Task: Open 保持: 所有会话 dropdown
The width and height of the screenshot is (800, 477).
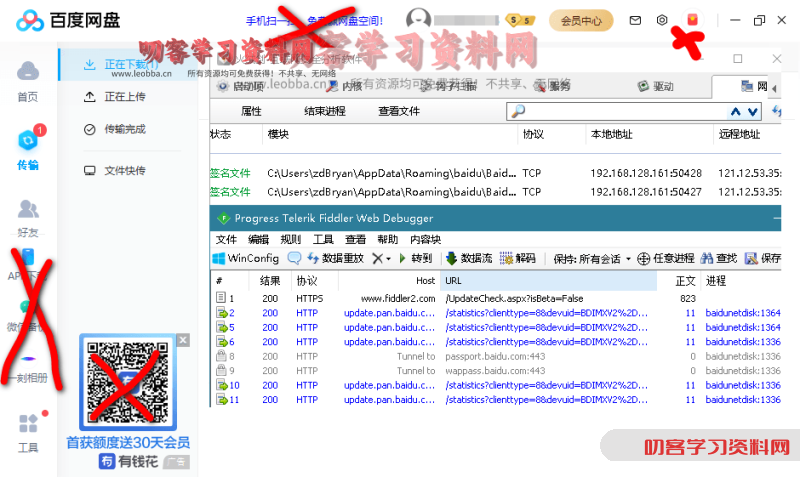Action: tap(592, 259)
